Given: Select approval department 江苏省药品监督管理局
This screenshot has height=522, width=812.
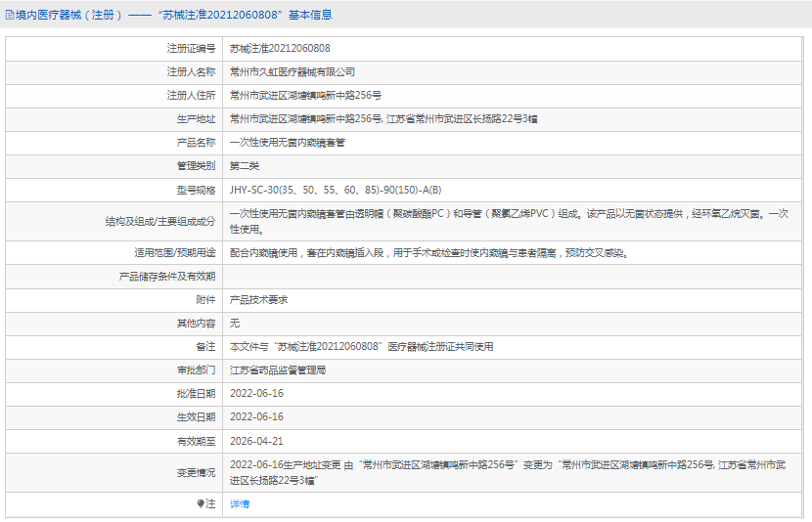Looking at the screenshot, I should (278, 370).
